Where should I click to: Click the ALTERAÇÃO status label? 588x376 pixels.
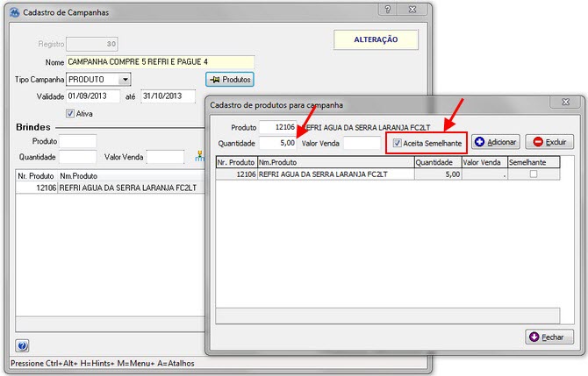[376, 39]
